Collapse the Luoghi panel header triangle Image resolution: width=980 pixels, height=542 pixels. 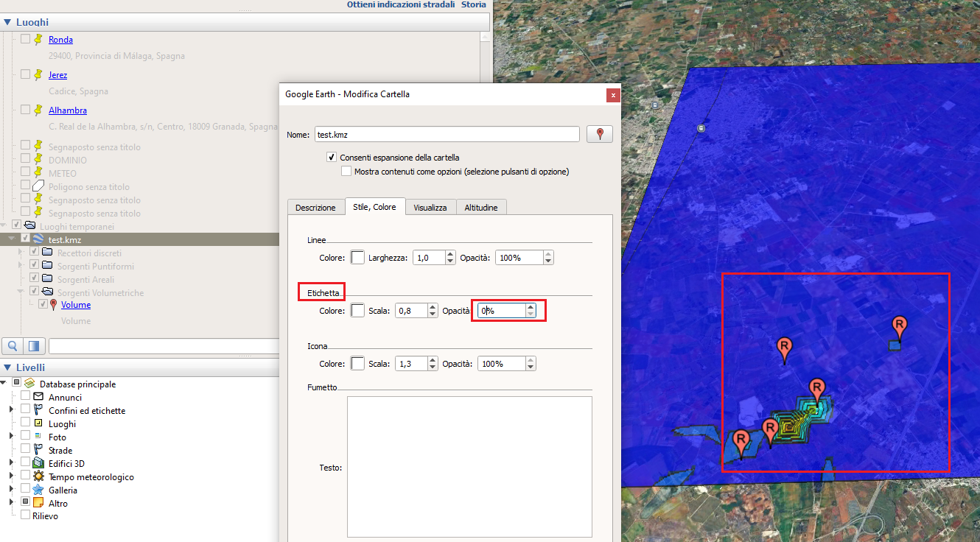(x=7, y=23)
